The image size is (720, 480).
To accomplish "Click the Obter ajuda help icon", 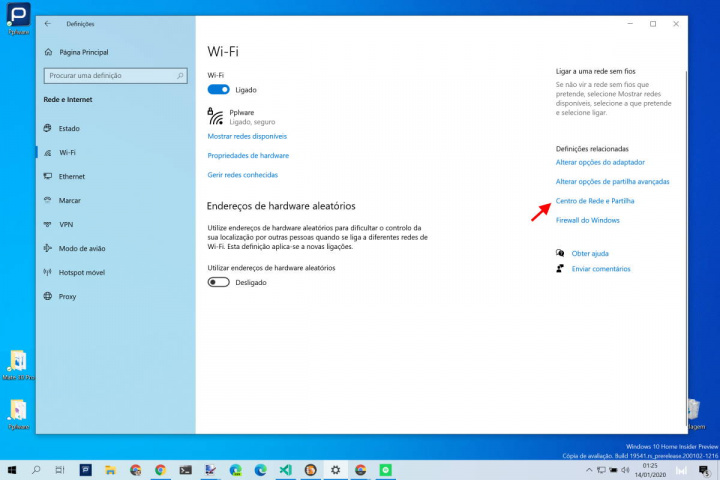I will click(561, 253).
